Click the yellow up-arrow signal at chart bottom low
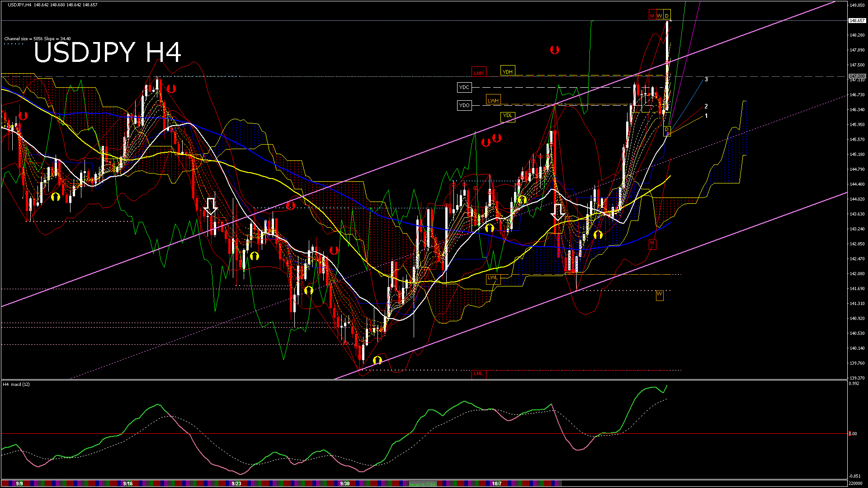868x488 pixels. pos(377,360)
